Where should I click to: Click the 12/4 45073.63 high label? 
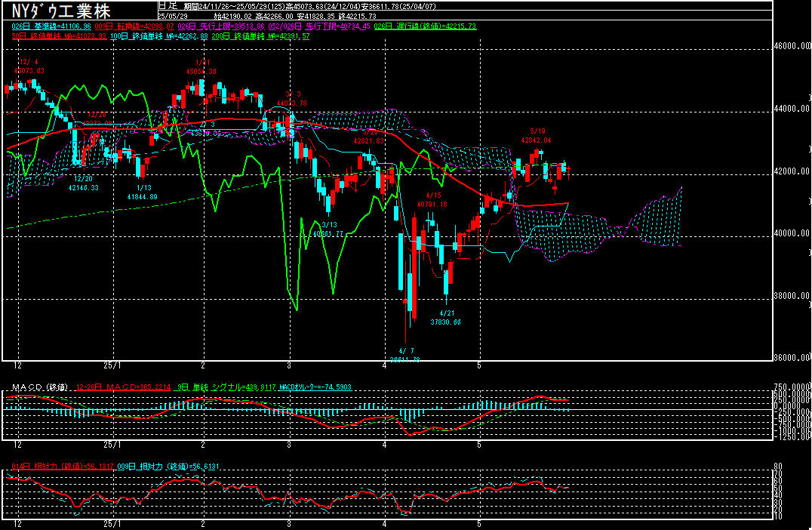[x=29, y=66]
